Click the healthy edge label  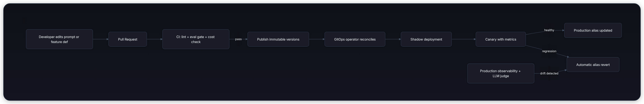(x=549, y=30)
